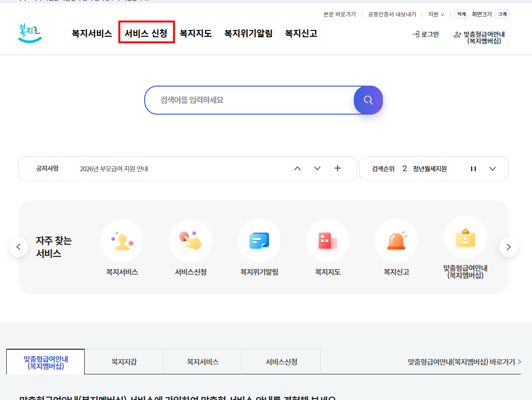Open the 지원 dropdown menu
532x400 pixels.
(x=436, y=14)
